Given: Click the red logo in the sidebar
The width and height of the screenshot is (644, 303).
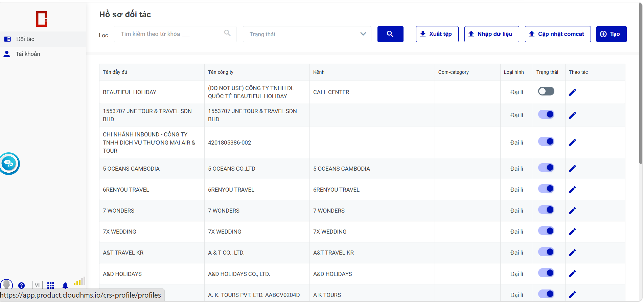Looking at the screenshot, I should tap(42, 19).
